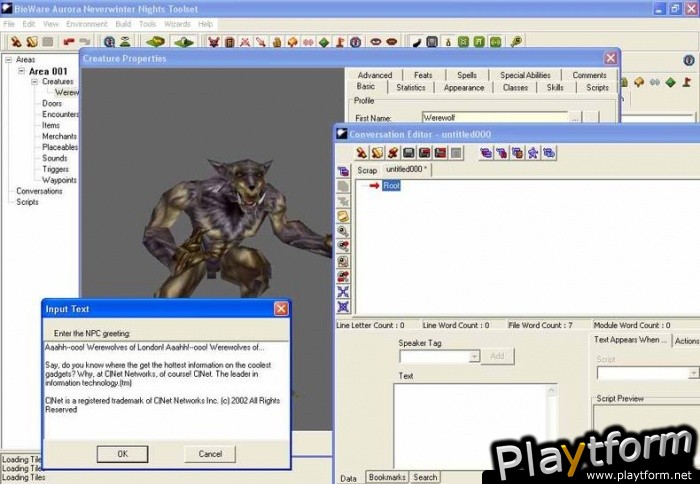Click the Add button next to Speaker Tag

[x=497, y=356]
